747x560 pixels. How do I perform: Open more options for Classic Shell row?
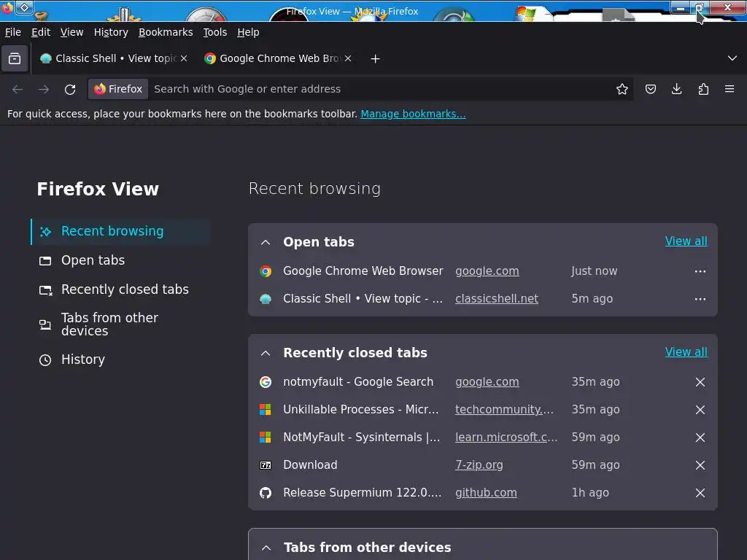(x=700, y=299)
